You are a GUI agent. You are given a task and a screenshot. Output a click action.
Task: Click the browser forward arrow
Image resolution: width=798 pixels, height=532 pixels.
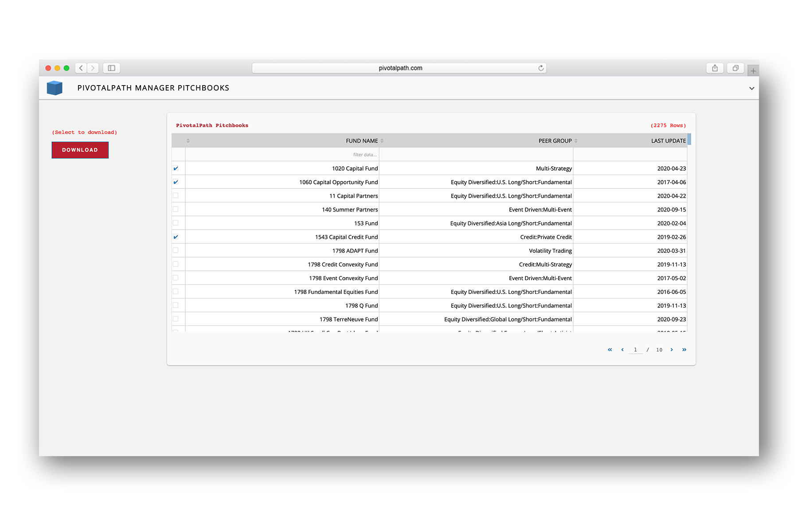93,68
